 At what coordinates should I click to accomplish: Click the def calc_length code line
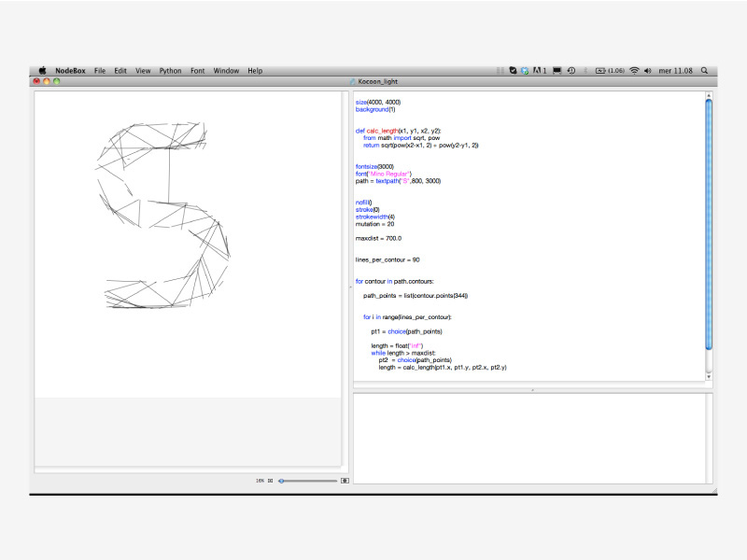399,131
